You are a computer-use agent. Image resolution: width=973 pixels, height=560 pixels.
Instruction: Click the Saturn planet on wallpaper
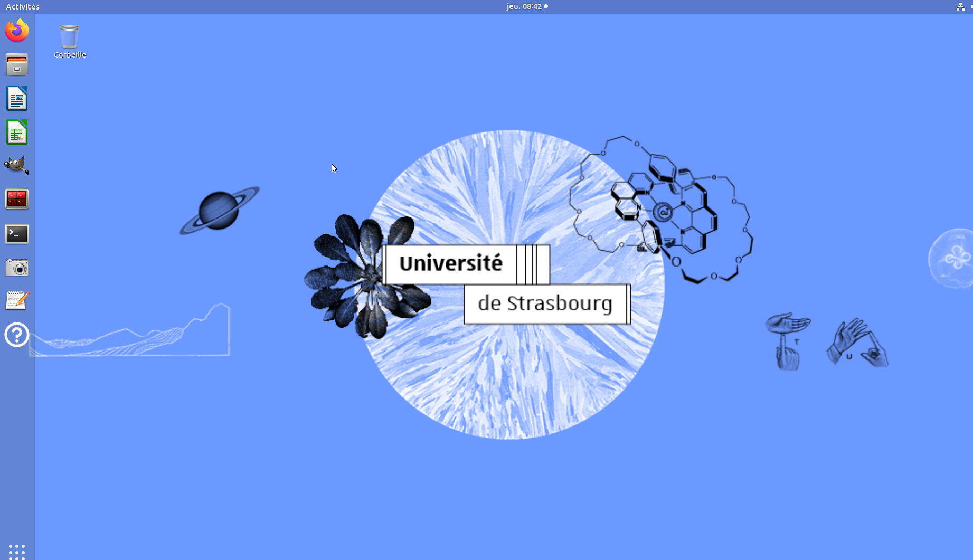(219, 210)
